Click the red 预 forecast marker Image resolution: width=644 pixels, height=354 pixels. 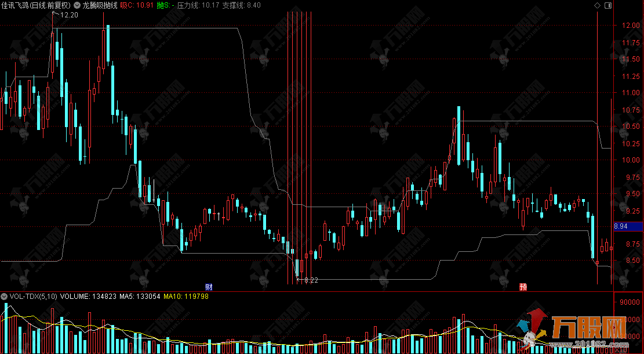(523, 287)
